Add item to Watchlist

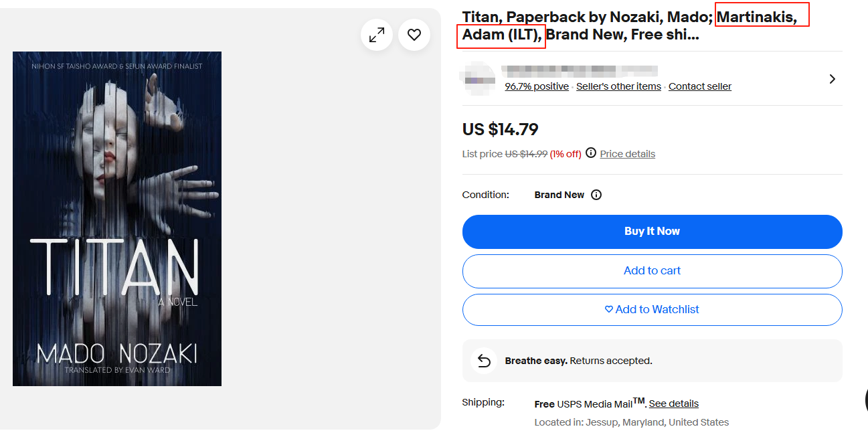point(652,310)
